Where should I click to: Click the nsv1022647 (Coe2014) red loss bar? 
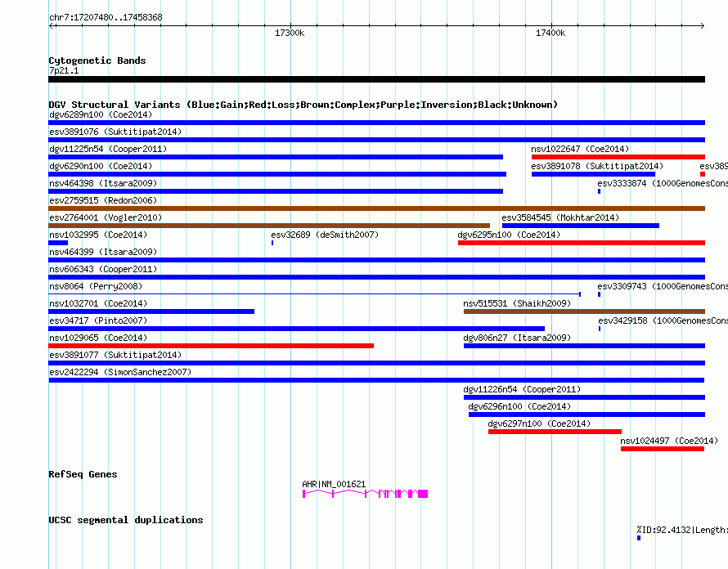[618, 157]
